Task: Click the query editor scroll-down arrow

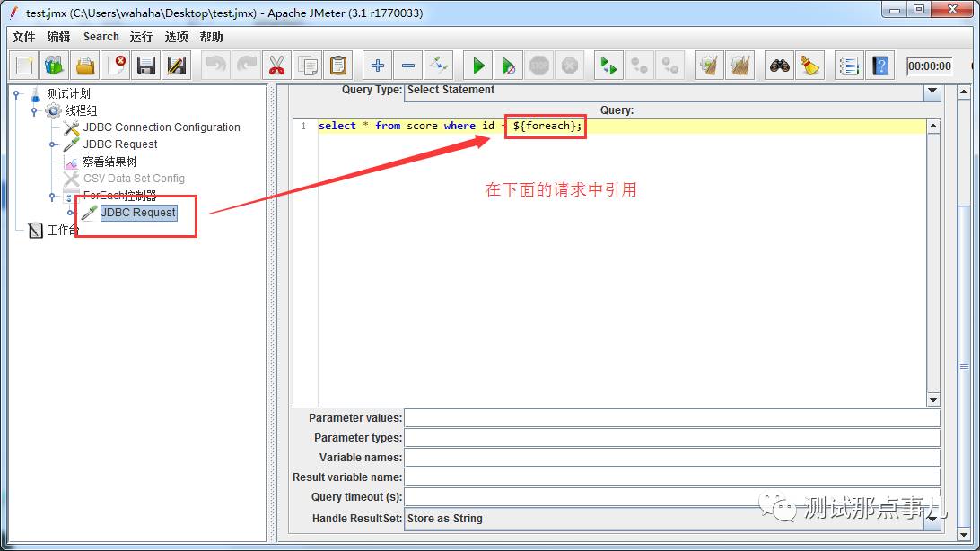Action: 933,400
